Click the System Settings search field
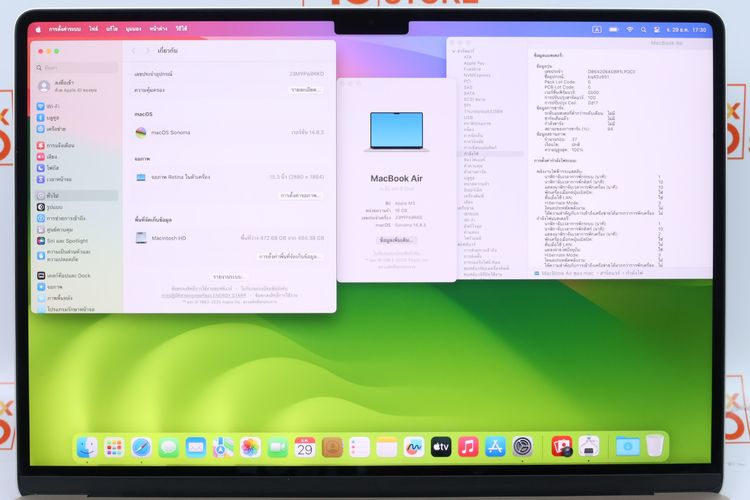This screenshot has width=750, height=500. 77,68
